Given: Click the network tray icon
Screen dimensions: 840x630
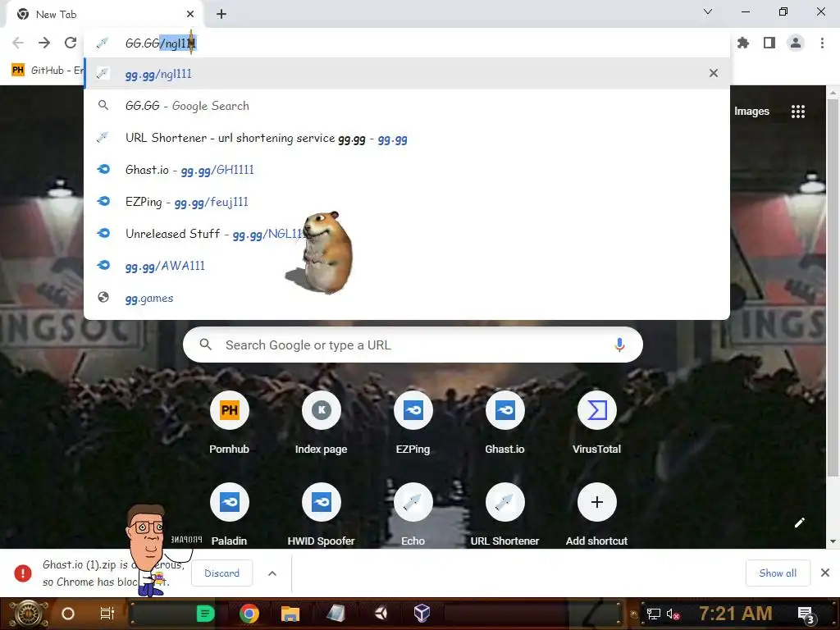Looking at the screenshot, I should click(x=654, y=614).
